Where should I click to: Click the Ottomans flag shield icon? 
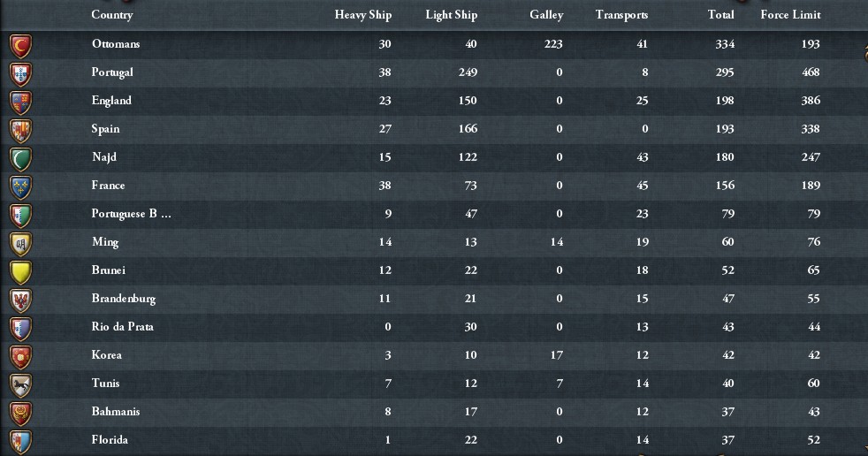(20, 44)
